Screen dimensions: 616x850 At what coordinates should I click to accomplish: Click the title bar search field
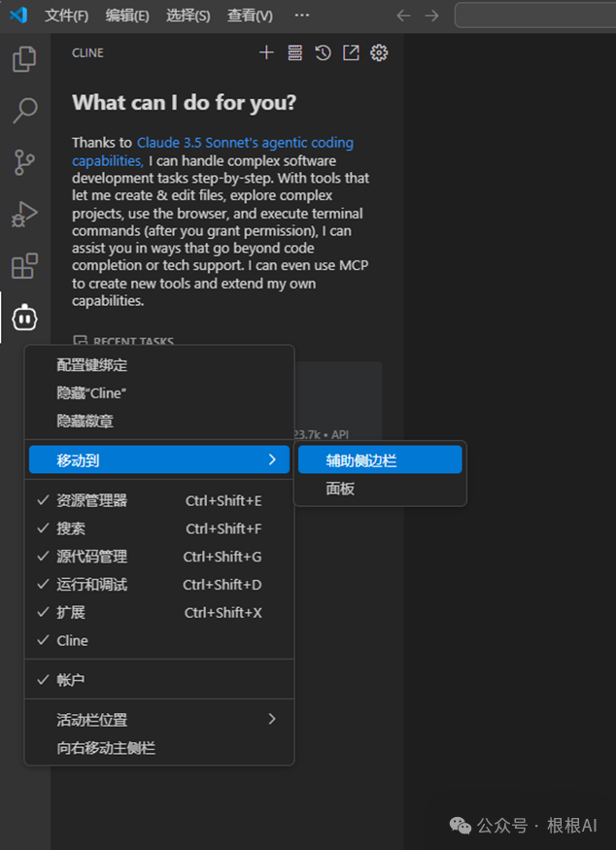click(535, 16)
